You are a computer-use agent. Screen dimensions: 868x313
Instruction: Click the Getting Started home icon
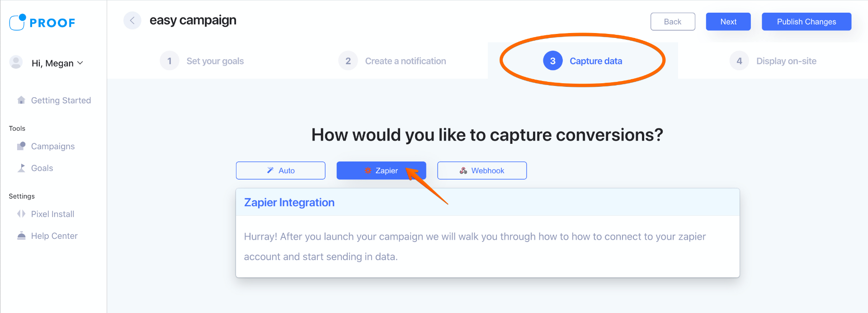(x=21, y=100)
